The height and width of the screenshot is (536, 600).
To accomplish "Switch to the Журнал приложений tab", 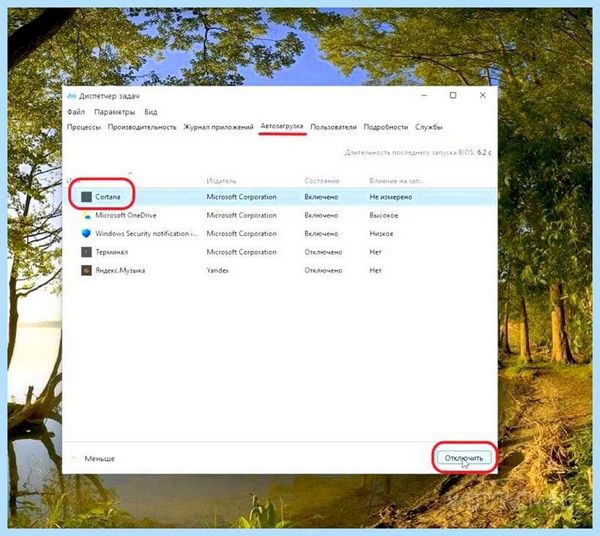I will [218, 127].
